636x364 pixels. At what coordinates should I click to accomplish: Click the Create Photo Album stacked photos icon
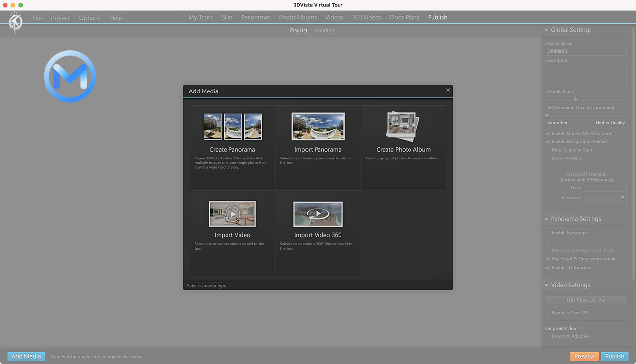(402, 126)
